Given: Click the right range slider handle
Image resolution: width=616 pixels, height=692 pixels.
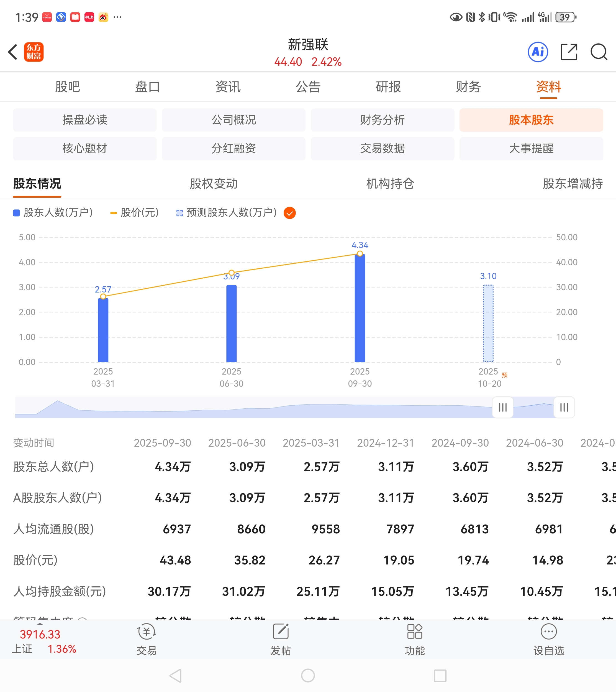Looking at the screenshot, I should 564,408.
